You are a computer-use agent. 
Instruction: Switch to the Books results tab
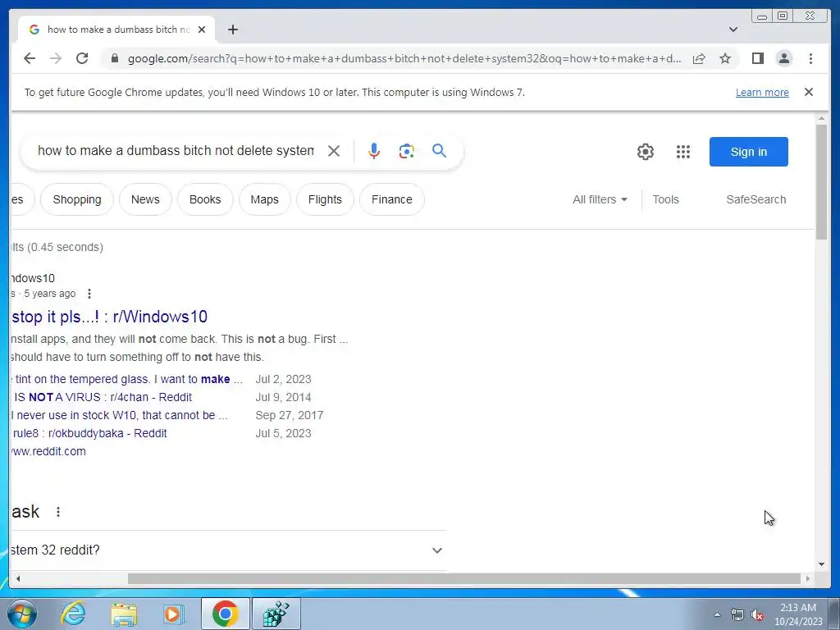click(205, 199)
